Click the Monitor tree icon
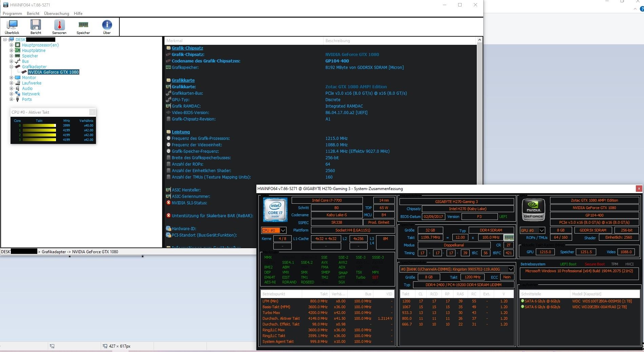 pyautogui.click(x=18, y=78)
